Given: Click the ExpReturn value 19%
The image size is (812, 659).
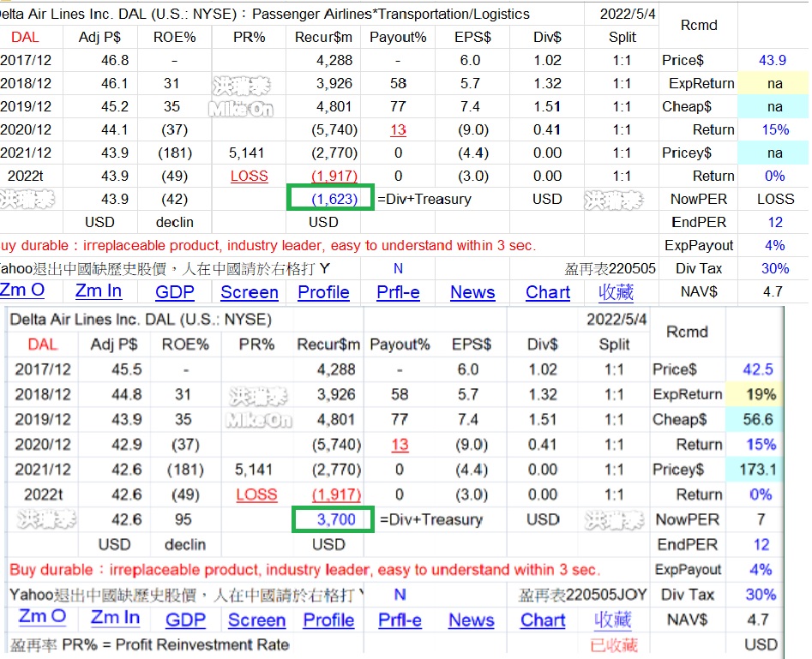Looking at the screenshot, I should 756,394.
